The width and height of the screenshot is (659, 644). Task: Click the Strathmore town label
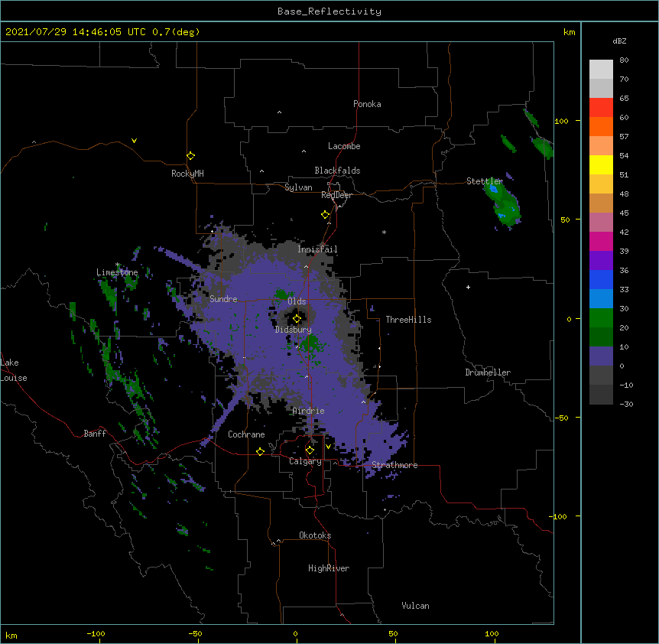pos(394,465)
